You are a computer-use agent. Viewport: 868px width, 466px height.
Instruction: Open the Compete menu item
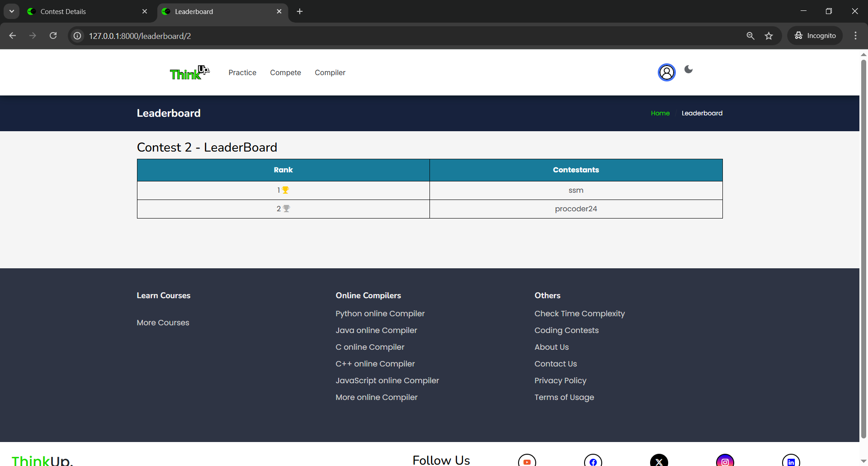(285, 72)
